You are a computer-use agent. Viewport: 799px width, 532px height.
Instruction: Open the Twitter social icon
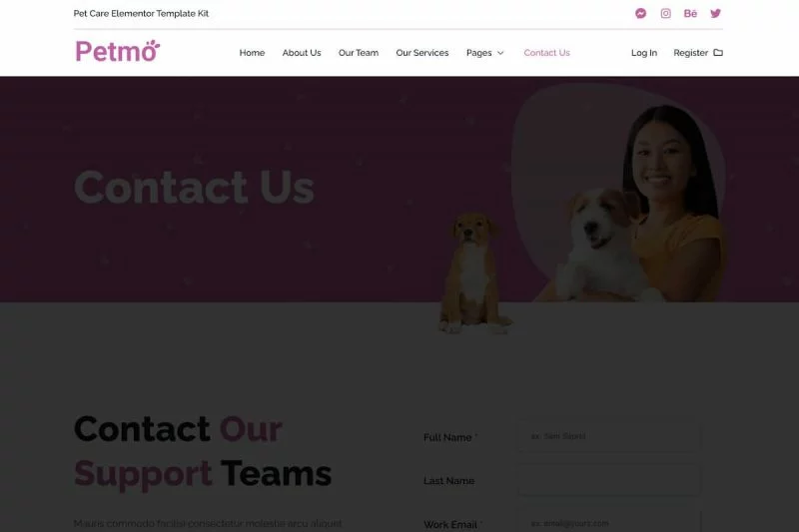715,13
